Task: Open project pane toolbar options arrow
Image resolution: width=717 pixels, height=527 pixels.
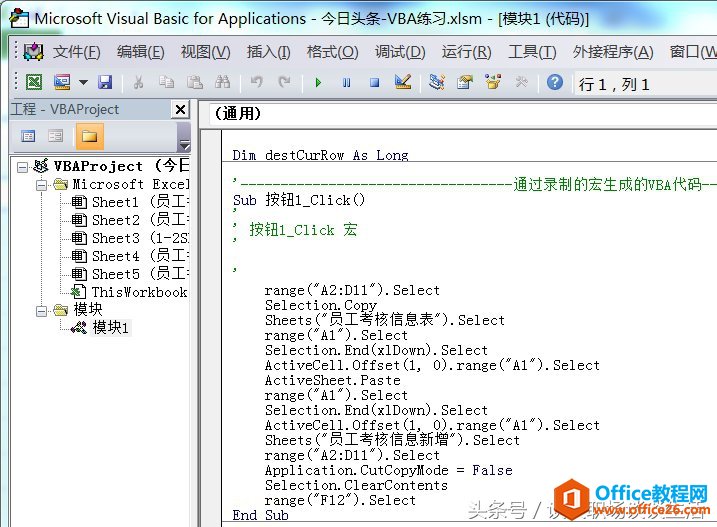Action: pyautogui.click(x=184, y=145)
